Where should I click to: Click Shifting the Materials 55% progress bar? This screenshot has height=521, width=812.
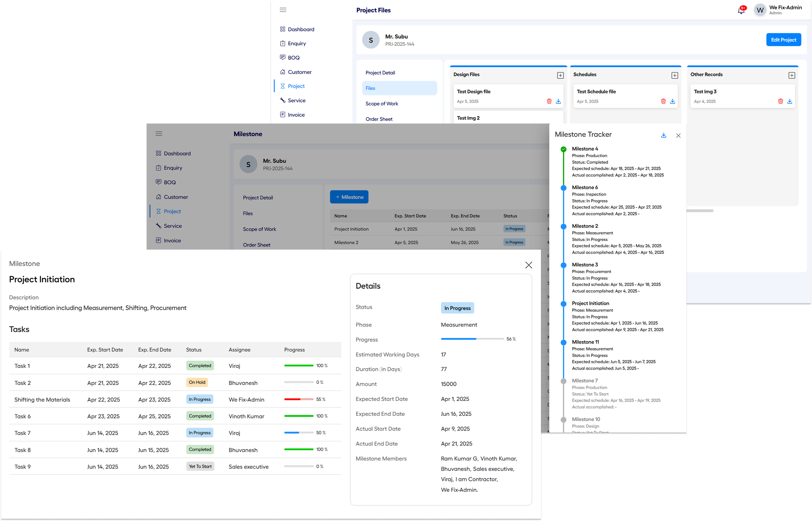299,400
